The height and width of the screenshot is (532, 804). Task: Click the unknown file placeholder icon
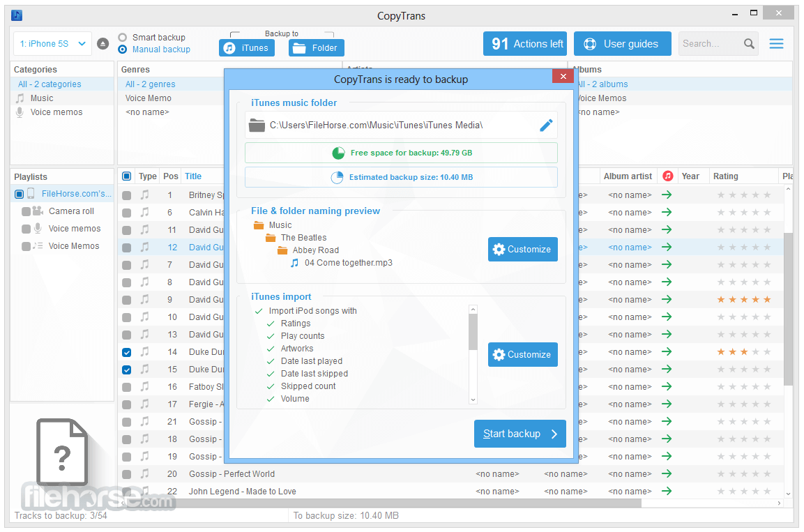click(x=63, y=452)
